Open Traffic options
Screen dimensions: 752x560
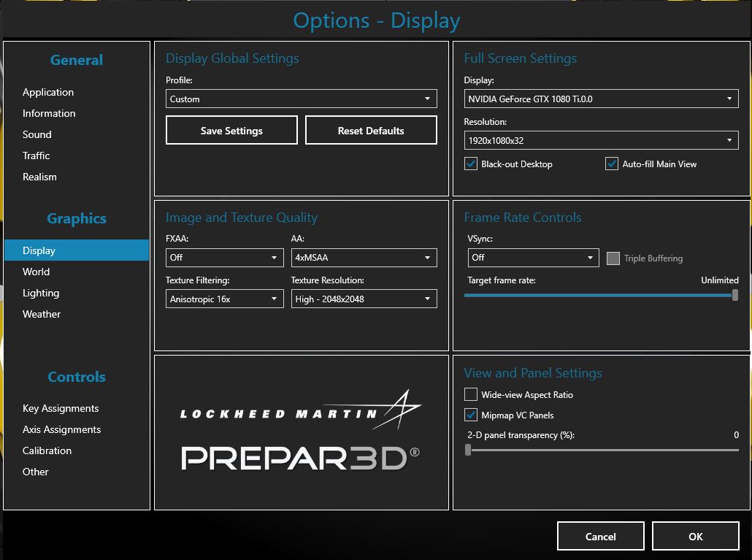click(x=36, y=156)
